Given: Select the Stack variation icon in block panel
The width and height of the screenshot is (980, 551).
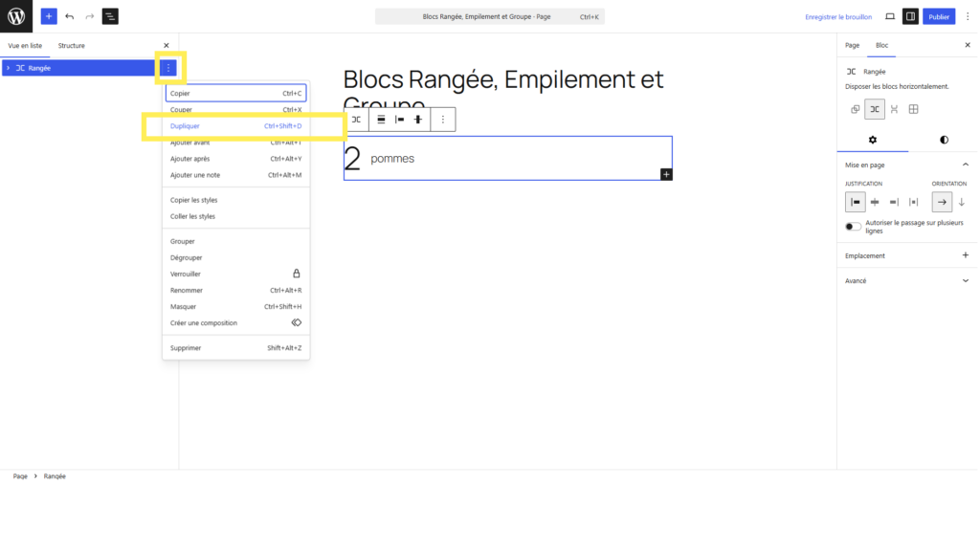Looking at the screenshot, I should click(895, 109).
